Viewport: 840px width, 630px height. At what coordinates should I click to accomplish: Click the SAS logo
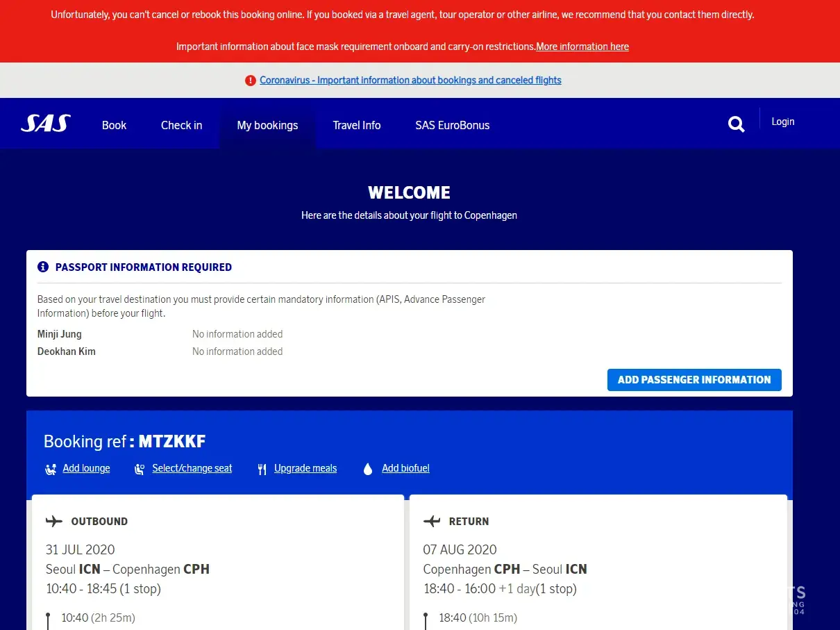click(46, 124)
